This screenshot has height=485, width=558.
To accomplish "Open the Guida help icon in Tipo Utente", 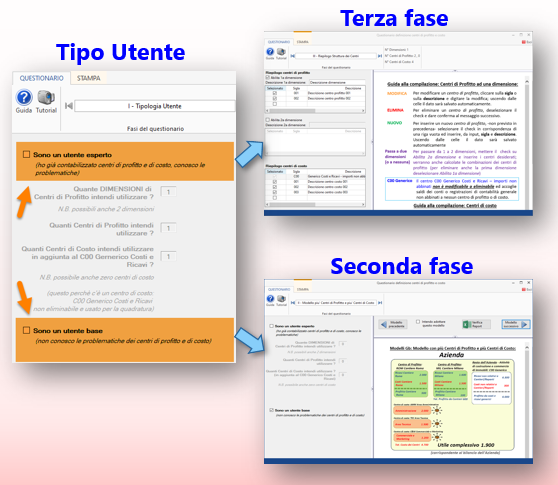I will click(x=24, y=97).
